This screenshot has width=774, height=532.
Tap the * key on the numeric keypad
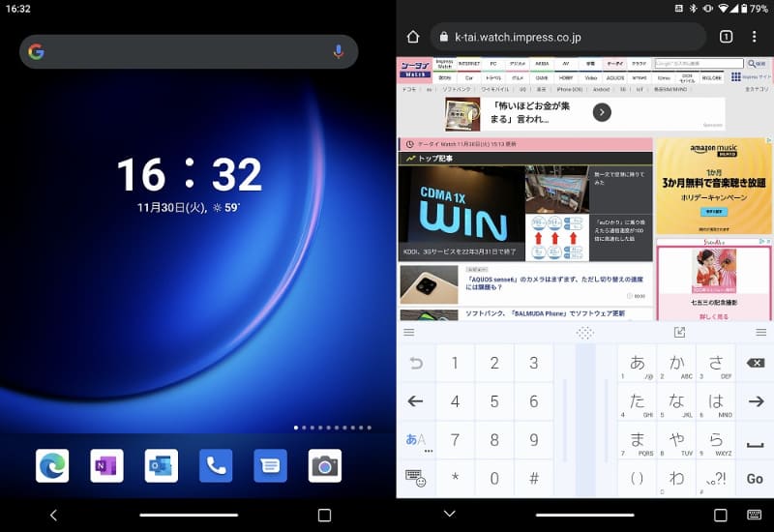click(x=455, y=478)
